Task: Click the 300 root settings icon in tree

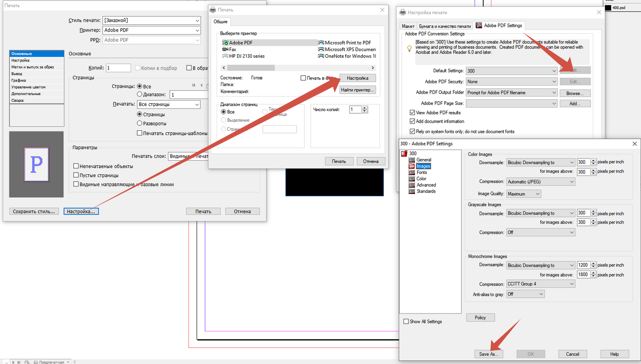Action: click(x=404, y=153)
